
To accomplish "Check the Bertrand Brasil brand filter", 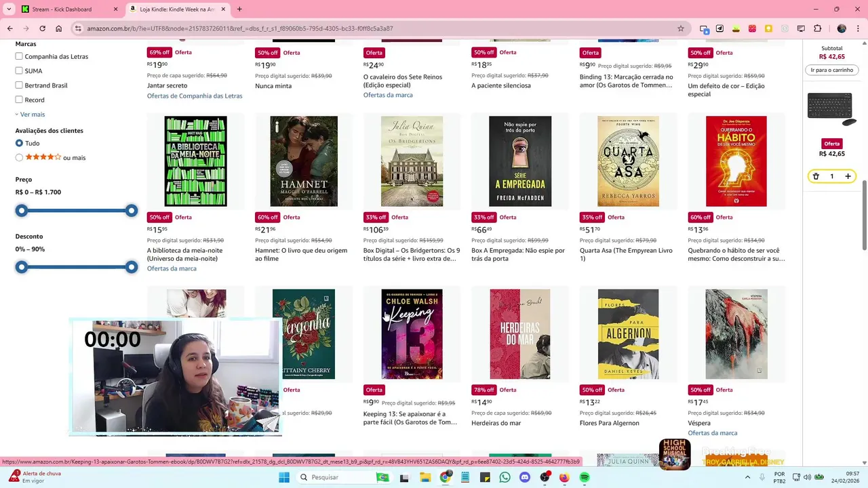I will pos(19,85).
